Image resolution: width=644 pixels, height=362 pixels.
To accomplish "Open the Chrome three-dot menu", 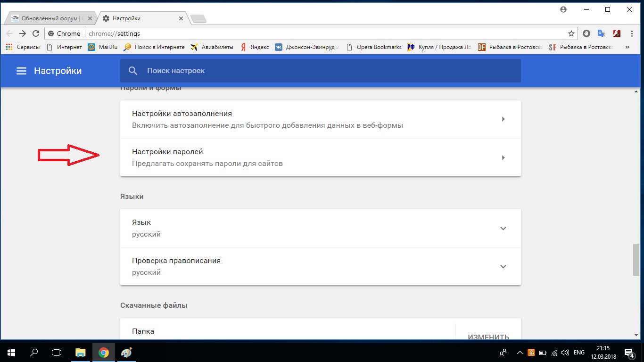I will click(x=632, y=33).
